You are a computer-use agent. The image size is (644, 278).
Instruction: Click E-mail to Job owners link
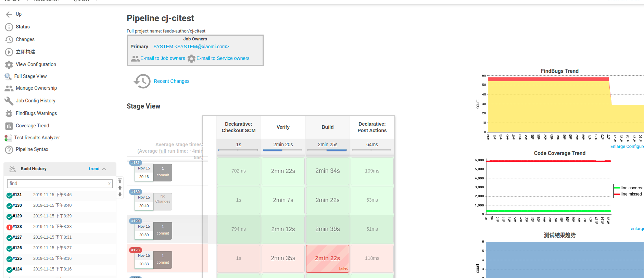(163, 58)
